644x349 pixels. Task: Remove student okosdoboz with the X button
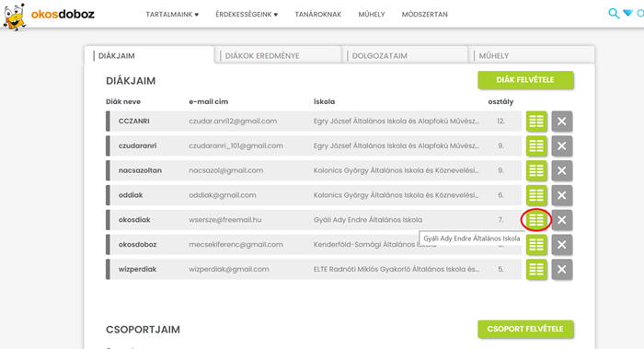click(562, 245)
